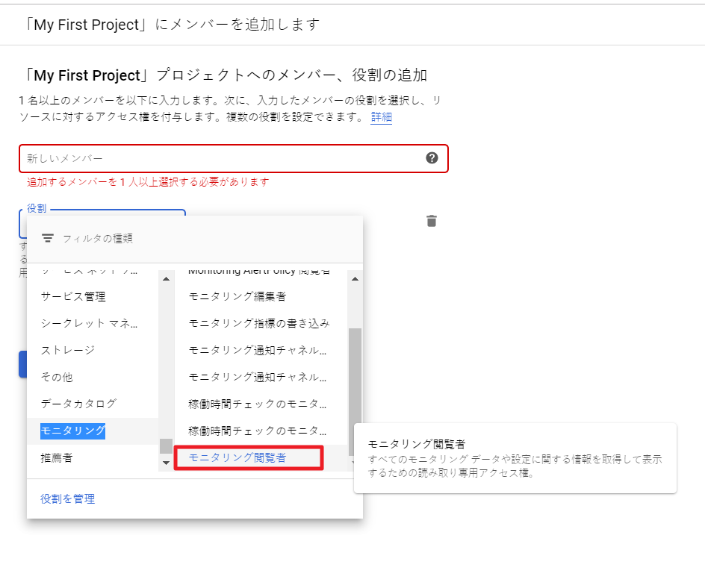Open the 詳細 link

pyautogui.click(x=381, y=117)
